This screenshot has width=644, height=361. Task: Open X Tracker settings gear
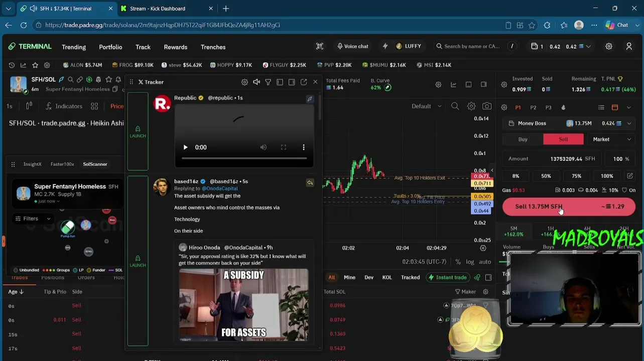coord(244,82)
